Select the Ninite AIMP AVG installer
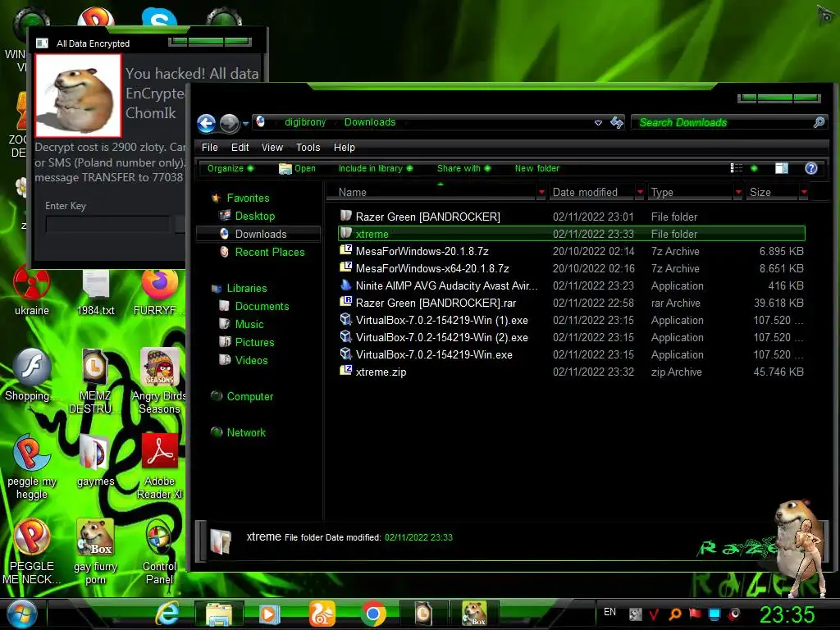This screenshot has height=630, width=840. [572, 285]
